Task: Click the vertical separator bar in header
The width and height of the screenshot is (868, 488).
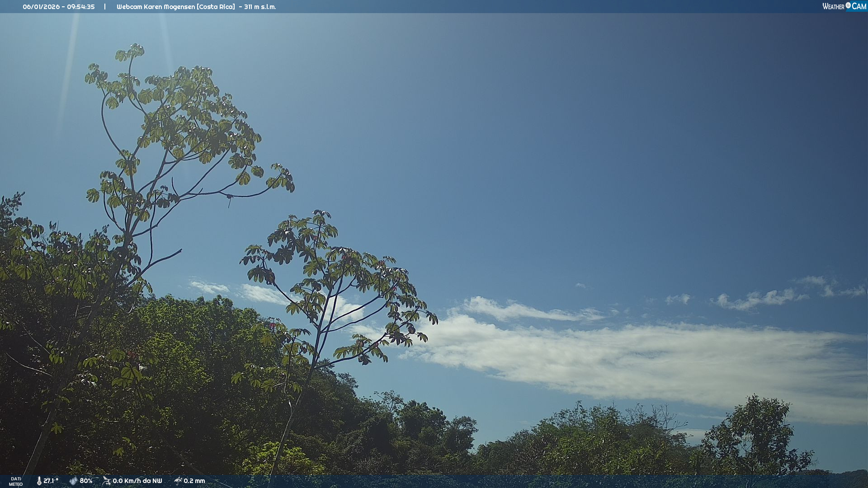Action: click(105, 7)
